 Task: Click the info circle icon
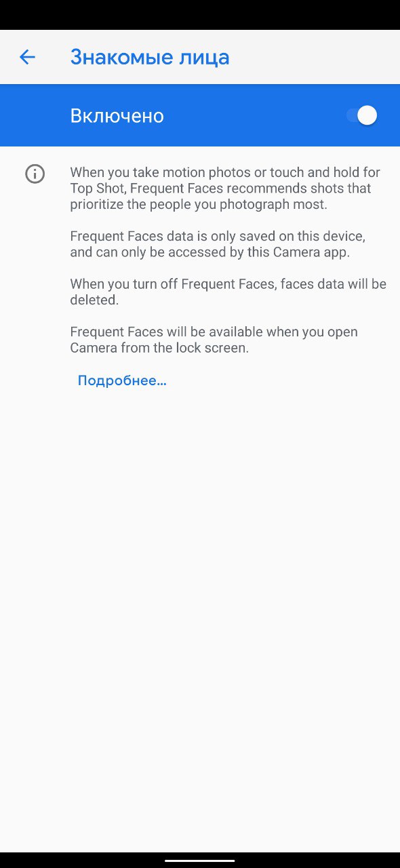(x=35, y=174)
